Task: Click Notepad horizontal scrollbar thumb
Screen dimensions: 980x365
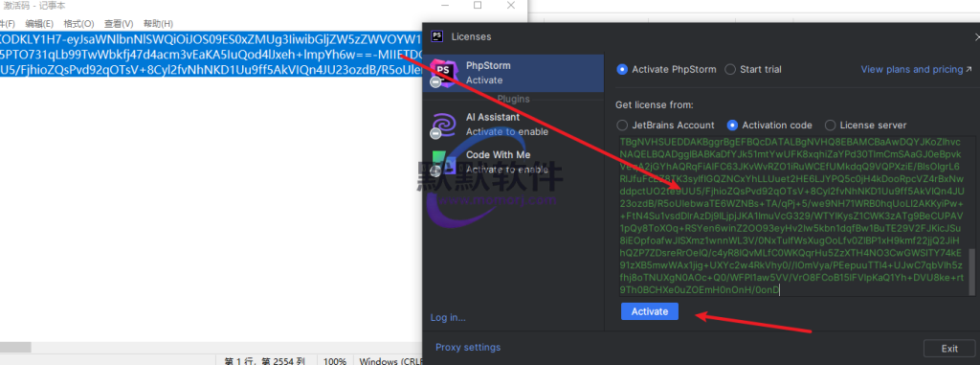Action: tap(15, 347)
